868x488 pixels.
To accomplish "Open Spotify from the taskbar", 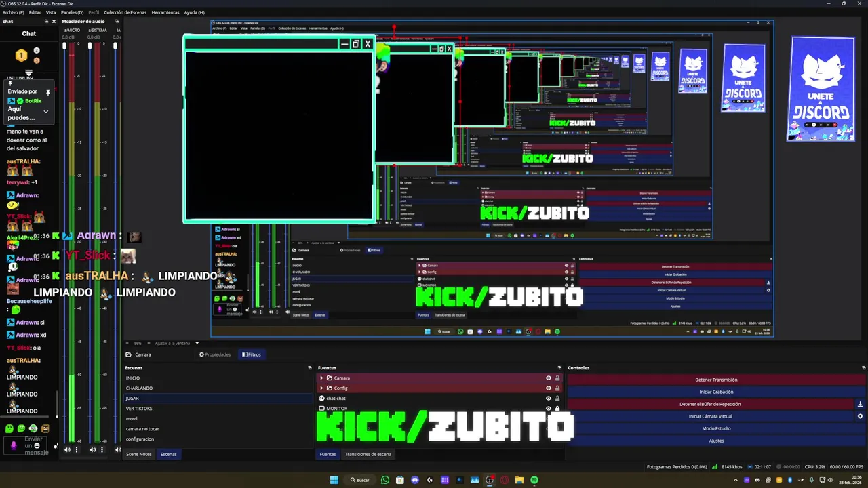I will (x=534, y=480).
